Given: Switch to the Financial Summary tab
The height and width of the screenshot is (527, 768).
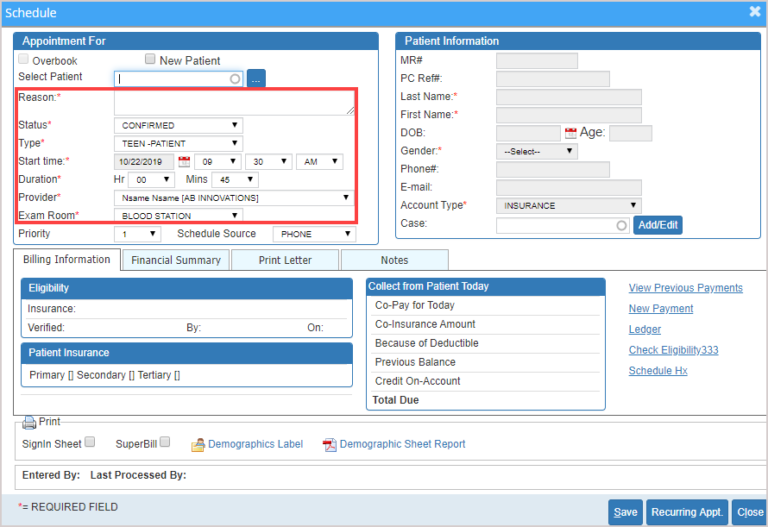Looking at the screenshot, I should 175,260.
